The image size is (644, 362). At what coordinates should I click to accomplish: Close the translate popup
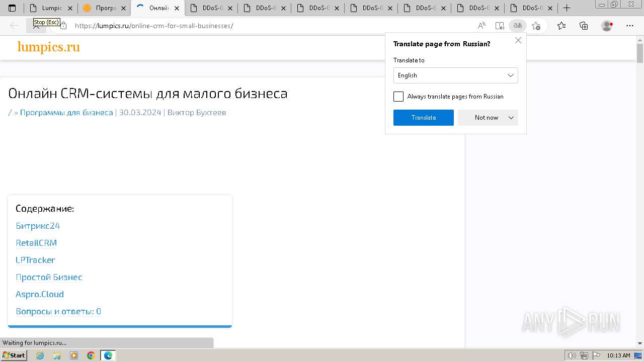click(518, 40)
